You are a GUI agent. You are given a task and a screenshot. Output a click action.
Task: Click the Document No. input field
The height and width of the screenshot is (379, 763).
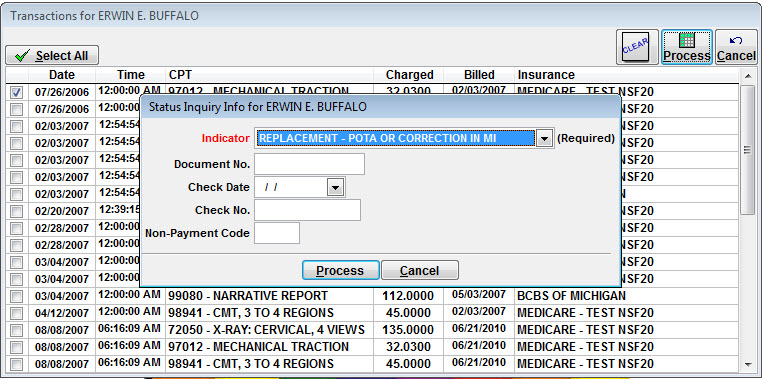pos(309,164)
